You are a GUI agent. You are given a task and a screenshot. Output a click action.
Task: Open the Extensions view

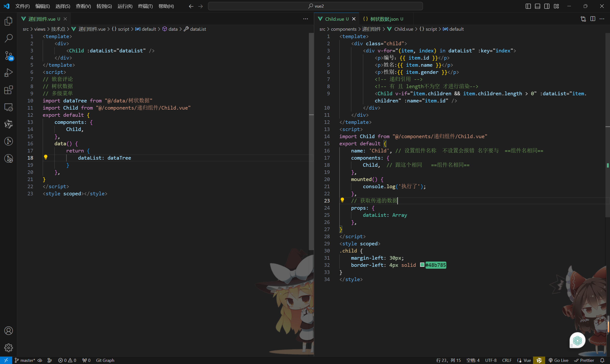click(x=9, y=90)
